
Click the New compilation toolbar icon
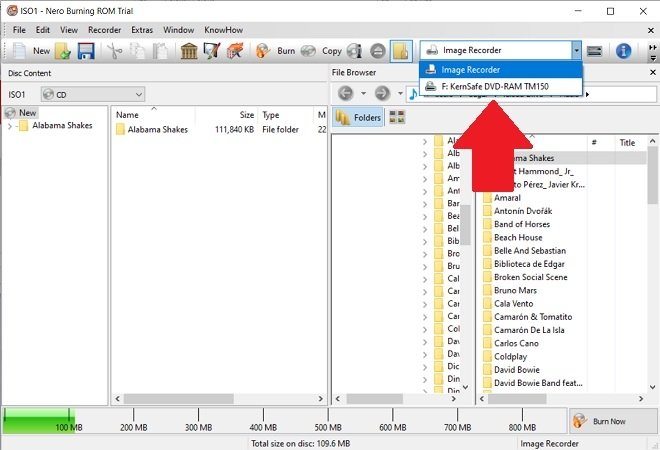[19, 51]
